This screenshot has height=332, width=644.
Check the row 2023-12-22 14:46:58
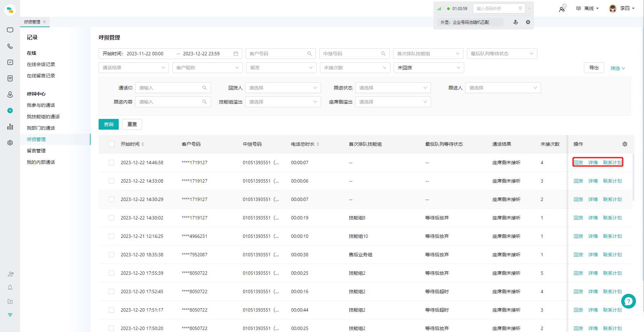[111, 162]
